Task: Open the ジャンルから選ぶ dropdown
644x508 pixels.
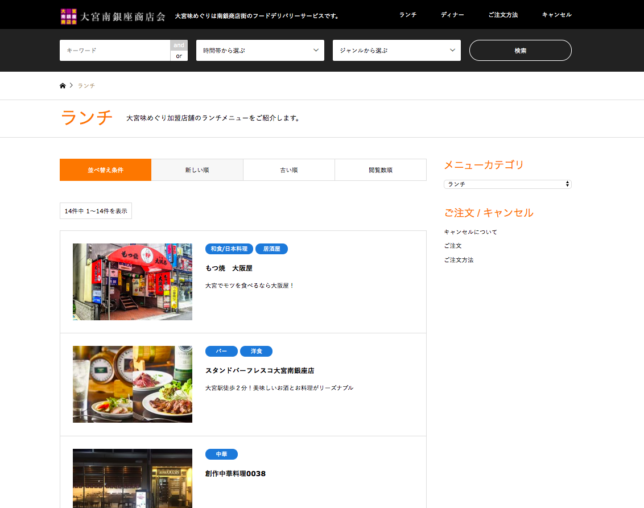Action: pyautogui.click(x=396, y=50)
